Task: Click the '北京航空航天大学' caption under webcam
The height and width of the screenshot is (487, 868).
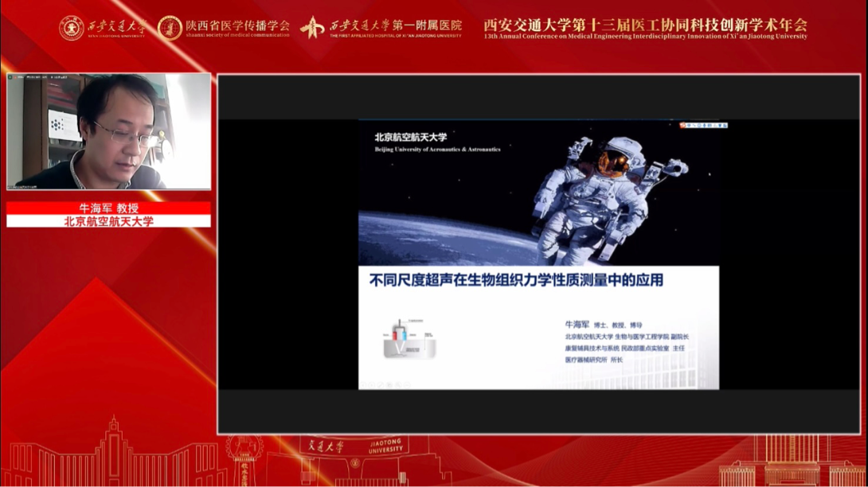Action: click(x=108, y=221)
